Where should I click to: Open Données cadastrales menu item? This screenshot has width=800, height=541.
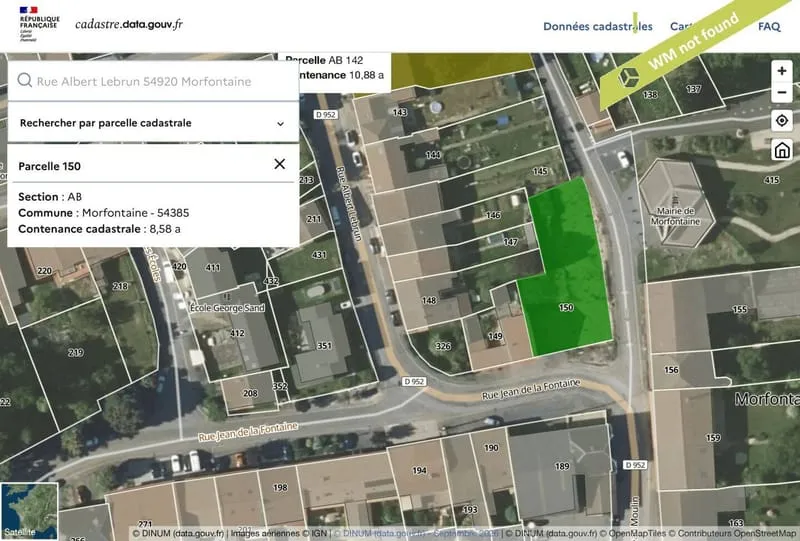pyautogui.click(x=597, y=27)
